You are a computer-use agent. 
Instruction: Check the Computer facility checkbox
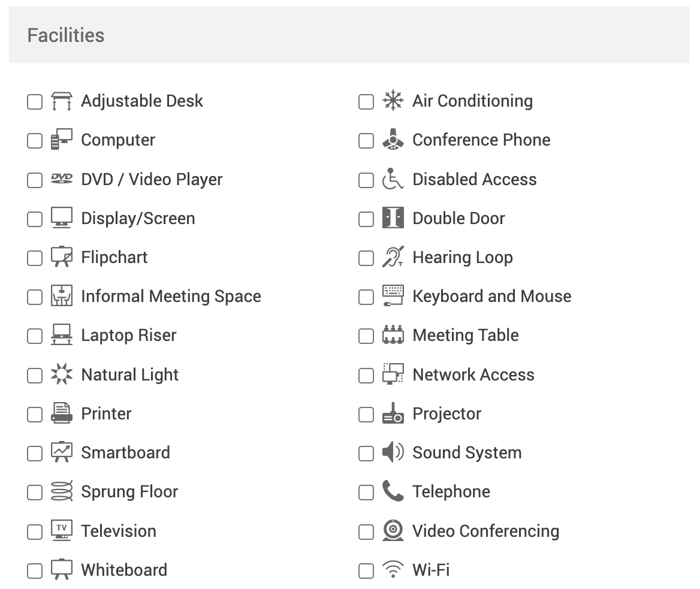[x=34, y=141]
